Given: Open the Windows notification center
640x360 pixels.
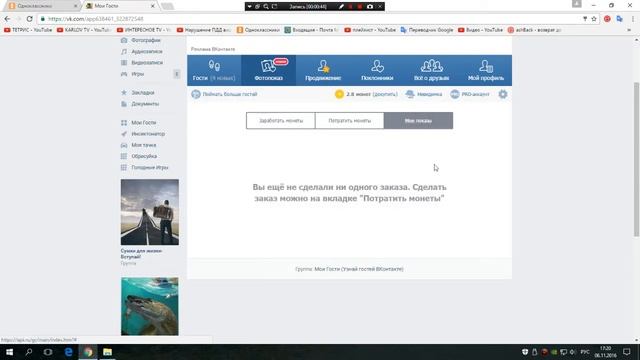Looking at the screenshot, I should [x=627, y=352].
